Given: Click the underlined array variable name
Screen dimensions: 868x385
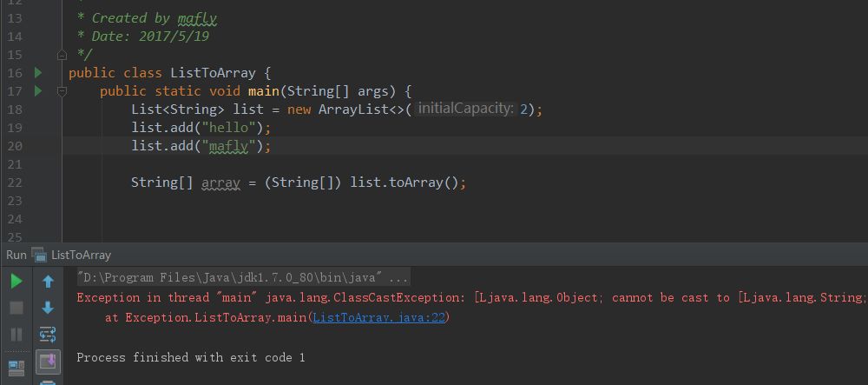Looking at the screenshot, I should pyautogui.click(x=220, y=183).
